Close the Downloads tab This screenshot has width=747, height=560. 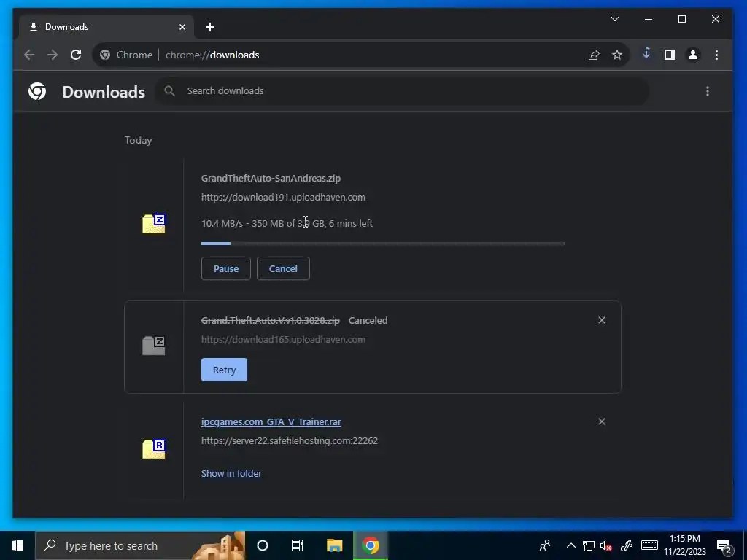pyautogui.click(x=182, y=27)
